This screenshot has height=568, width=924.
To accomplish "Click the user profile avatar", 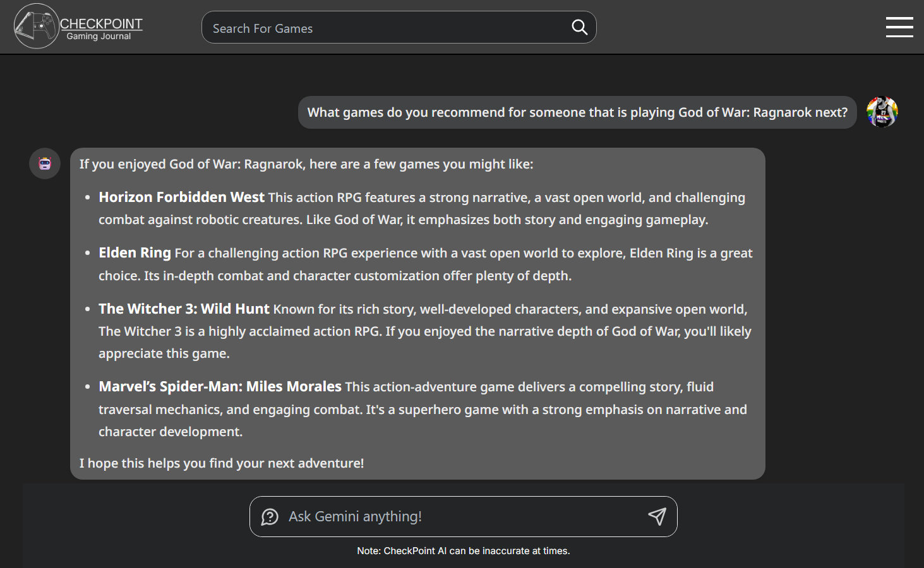I will pyautogui.click(x=882, y=112).
